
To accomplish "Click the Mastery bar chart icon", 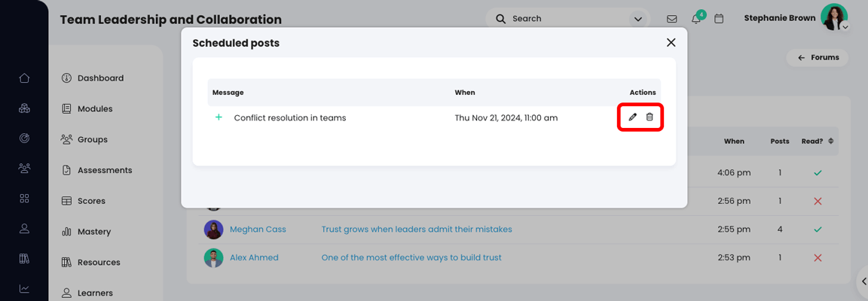I will 66,232.
